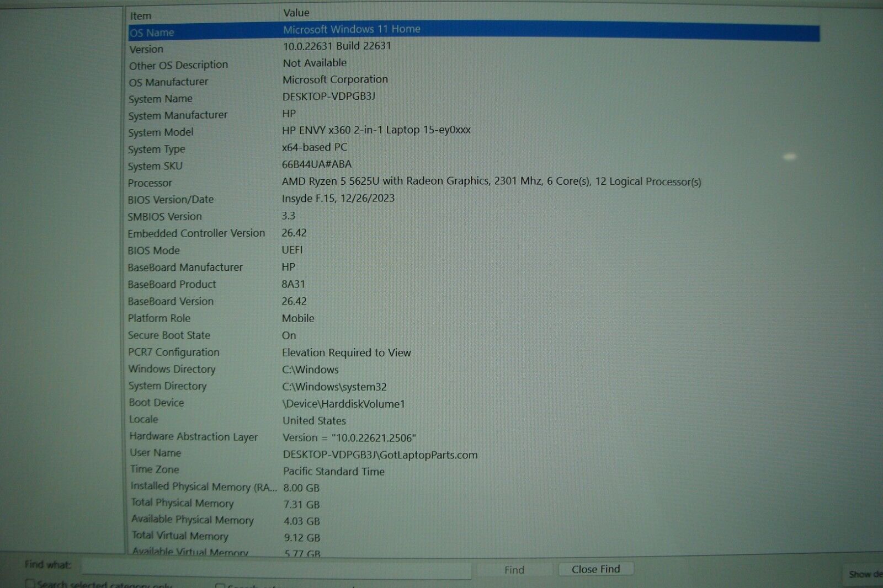Click value Microsoft Windows 11 Home
The height and width of the screenshot is (588, 883).
pos(352,29)
